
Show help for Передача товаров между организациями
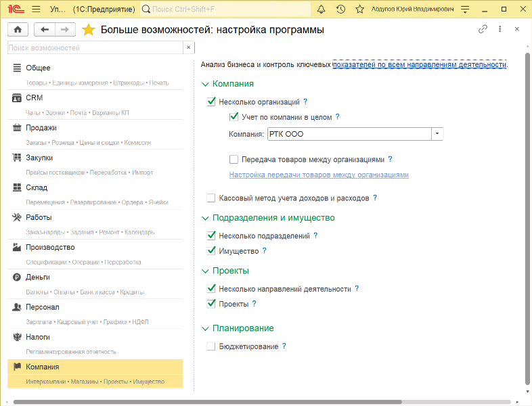click(x=390, y=159)
